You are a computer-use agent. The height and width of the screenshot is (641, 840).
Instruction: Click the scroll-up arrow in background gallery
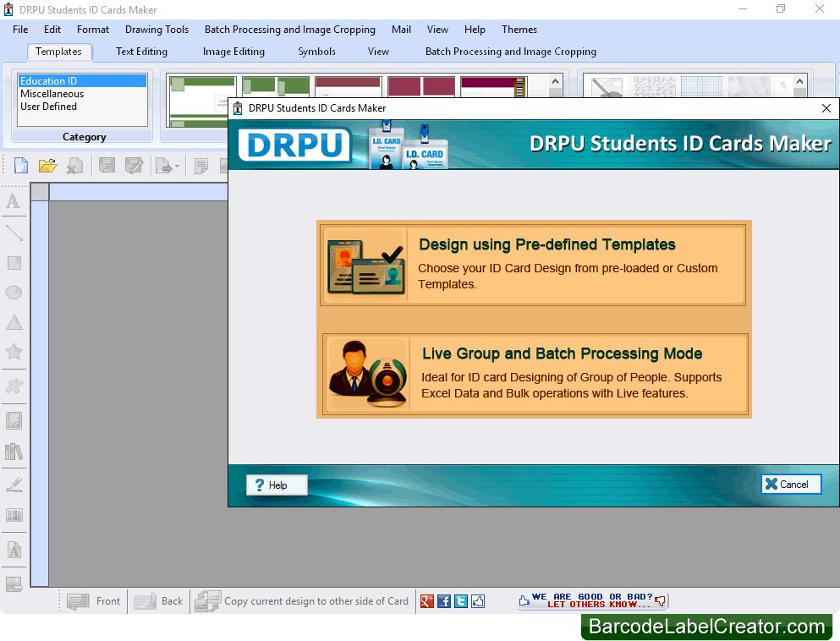pos(800,82)
